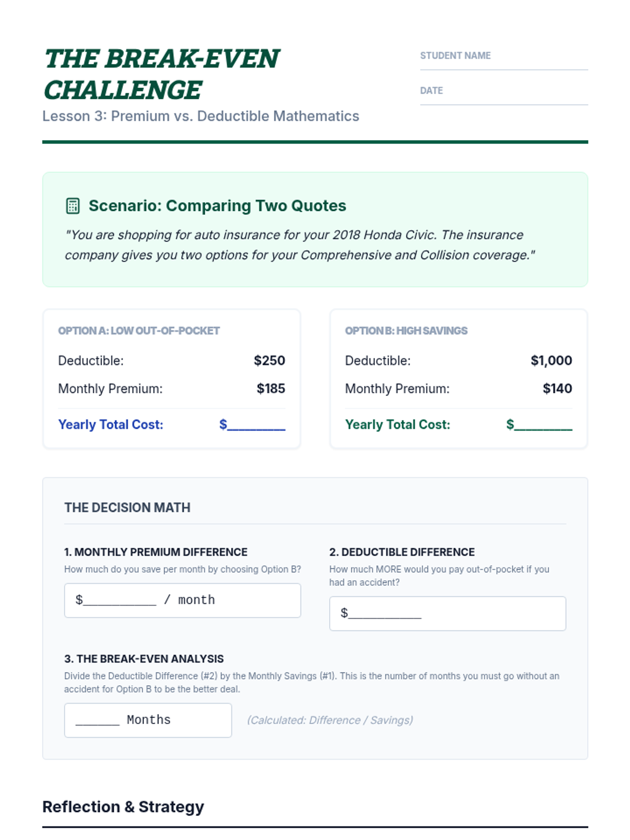Click the Reflection & Strategy heading
The image size is (630, 840).
(123, 807)
